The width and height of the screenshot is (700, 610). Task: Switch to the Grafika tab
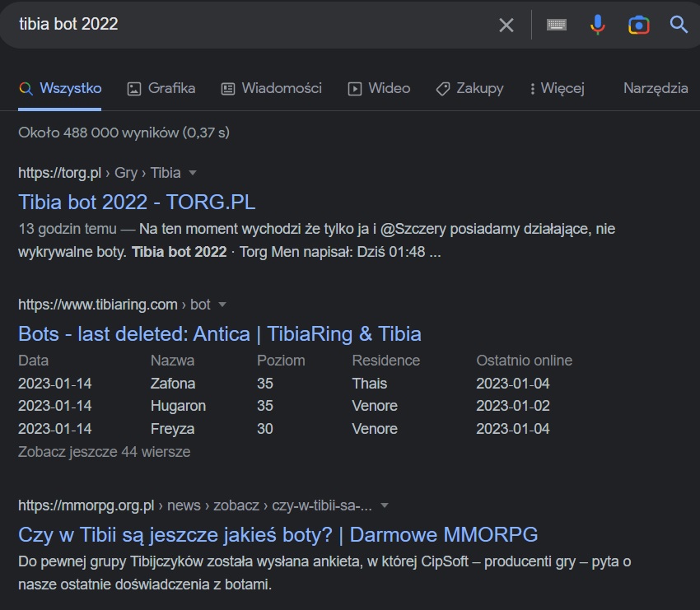pyautogui.click(x=161, y=88)
